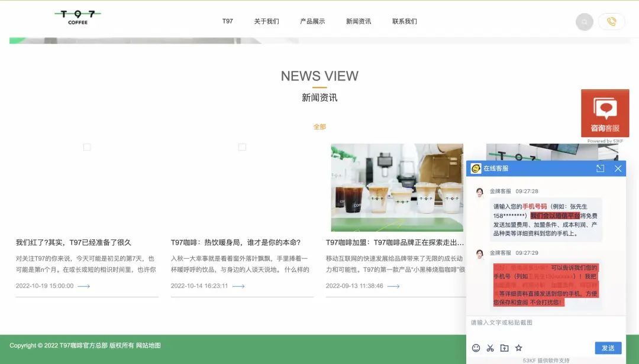Viewport: 639px width, 364px height.
Task: Click the star rating icon in chat
Action: pyautogui.click(x=518, y=347)
